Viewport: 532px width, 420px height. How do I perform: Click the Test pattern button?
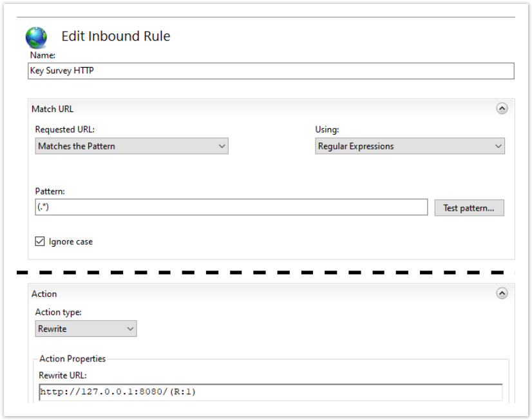tap(469, 207)
